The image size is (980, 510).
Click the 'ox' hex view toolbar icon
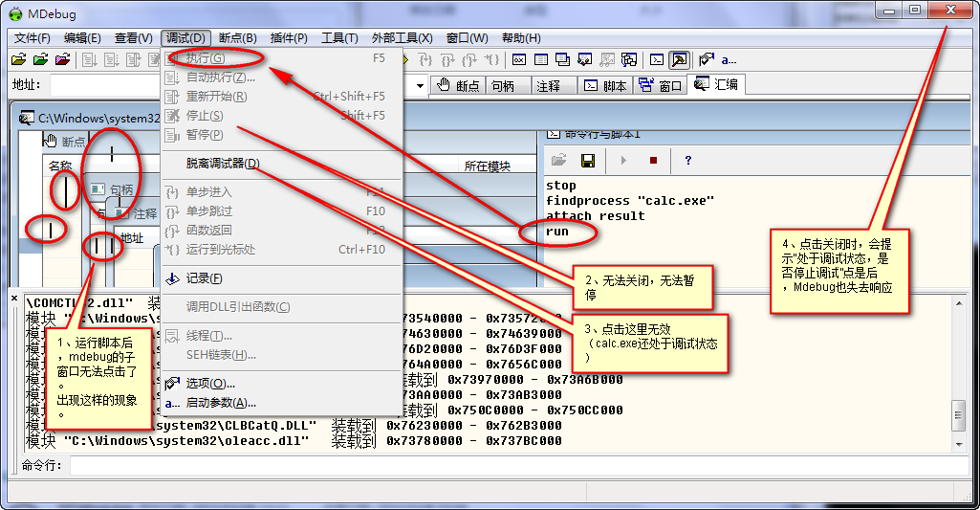coord(519,60)
